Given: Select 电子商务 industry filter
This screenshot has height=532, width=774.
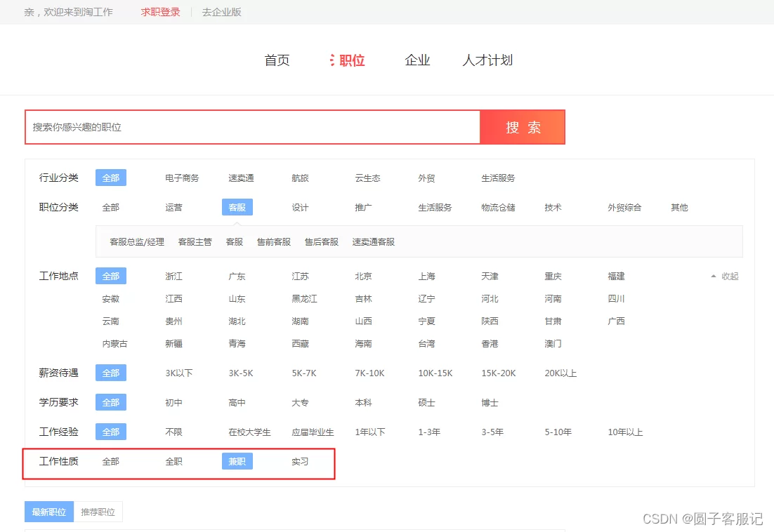Looking at the screenshot, I should coord(182,178).
